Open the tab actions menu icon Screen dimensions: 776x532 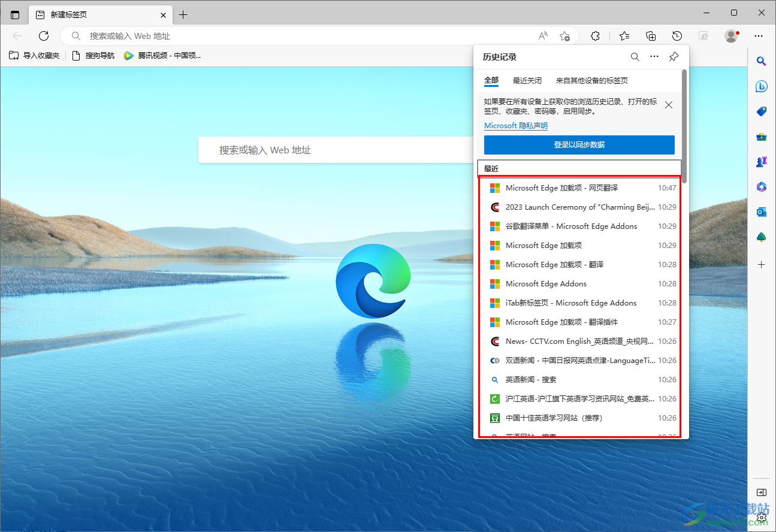pyautogui.click(x=15, y=15)
